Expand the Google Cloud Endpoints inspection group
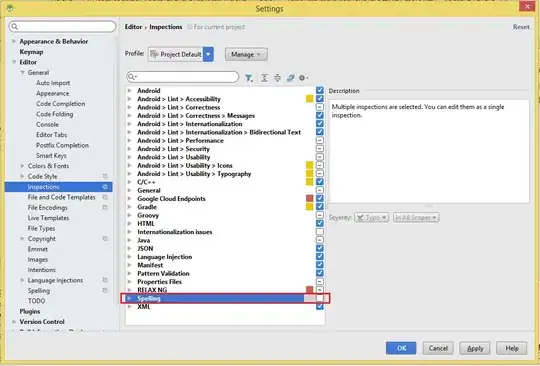This screenshot has width=540, height=366. pos(129,198)
